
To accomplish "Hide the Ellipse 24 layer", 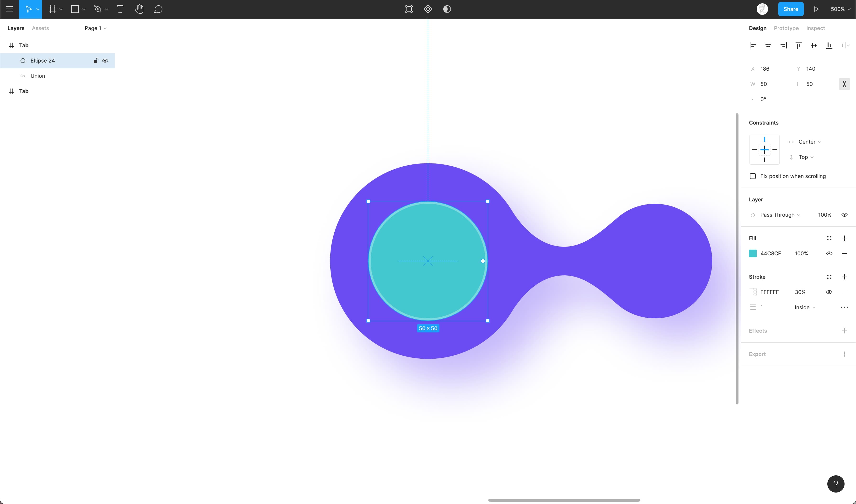I will click(105, 60).
